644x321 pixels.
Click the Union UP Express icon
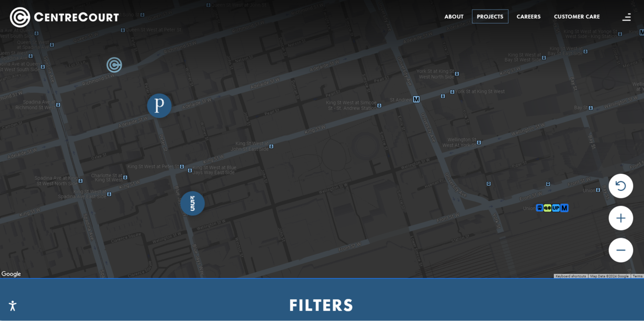pyautogui.click(x=556, y=208)
